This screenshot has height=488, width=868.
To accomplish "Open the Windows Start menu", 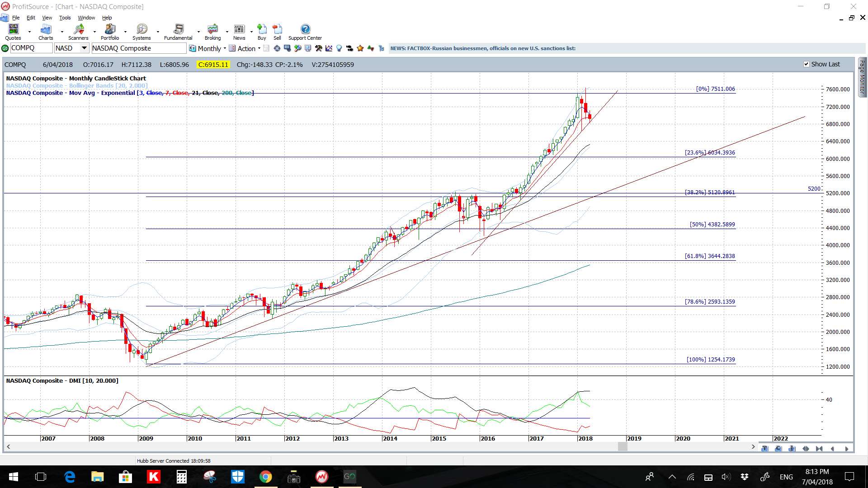I will [13, 477].
